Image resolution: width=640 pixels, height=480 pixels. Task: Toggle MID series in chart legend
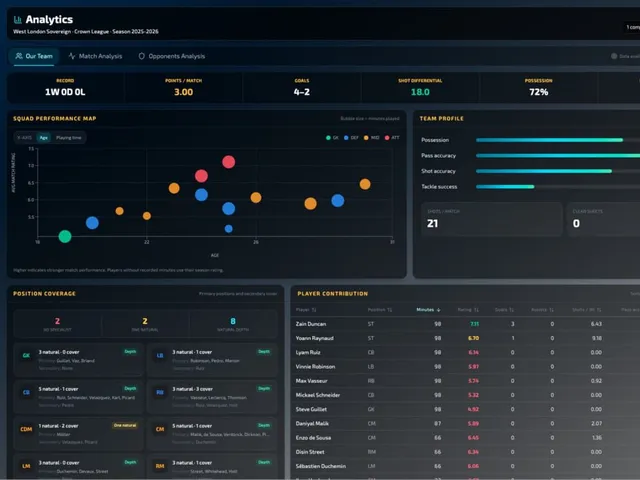pyautogui.click(x=371, y=138)
